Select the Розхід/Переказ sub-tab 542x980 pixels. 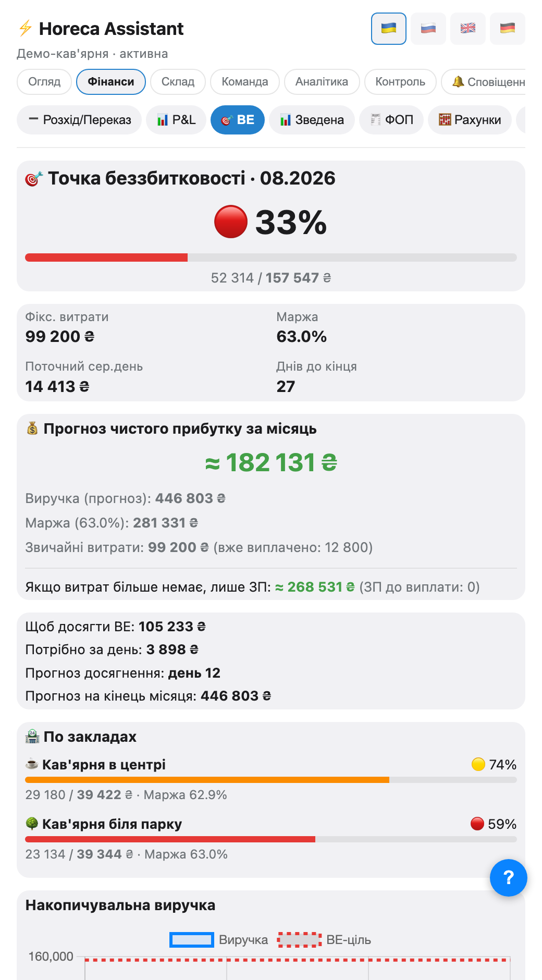79,120
